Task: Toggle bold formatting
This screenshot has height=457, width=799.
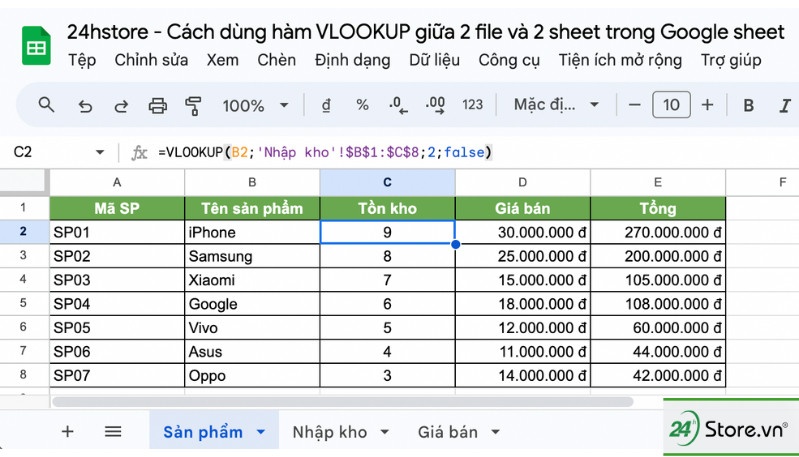Action: tap(749, 105)
